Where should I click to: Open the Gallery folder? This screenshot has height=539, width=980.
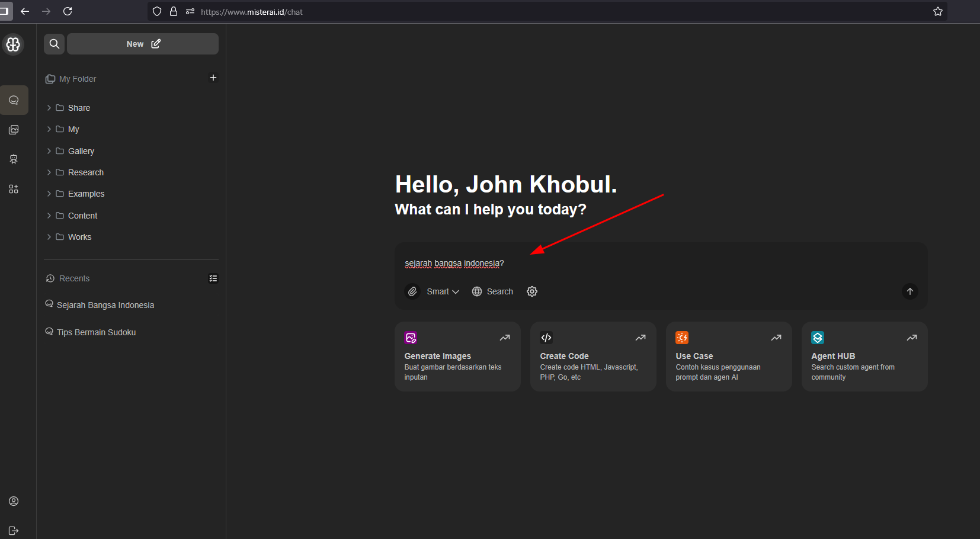click(81, 151)
